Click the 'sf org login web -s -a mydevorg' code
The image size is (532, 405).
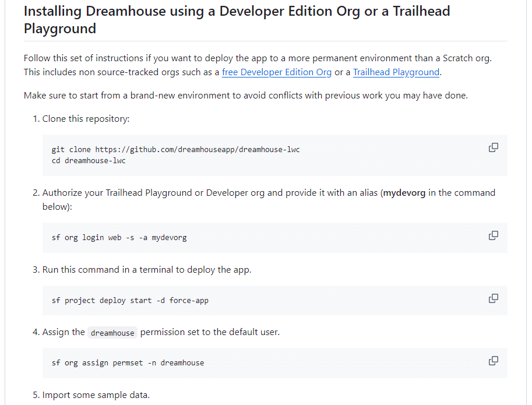click(x=119, y=238)
